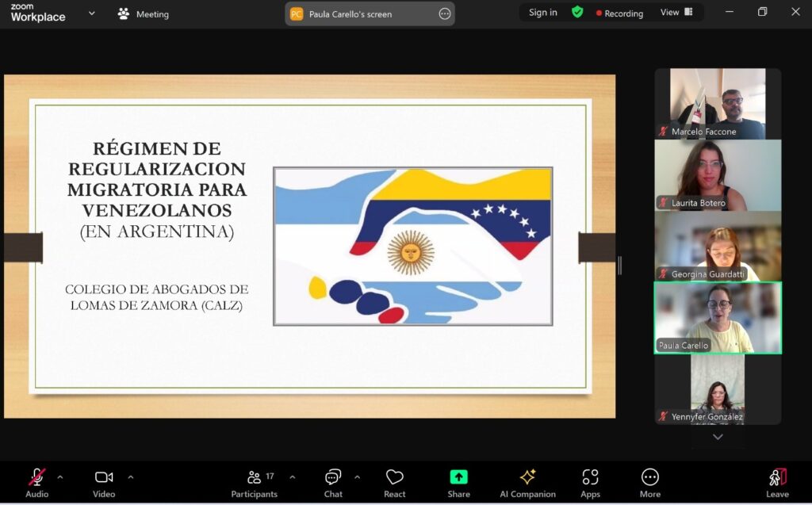Open the Apps panel
812x505 pixels.
pos(590,483)
